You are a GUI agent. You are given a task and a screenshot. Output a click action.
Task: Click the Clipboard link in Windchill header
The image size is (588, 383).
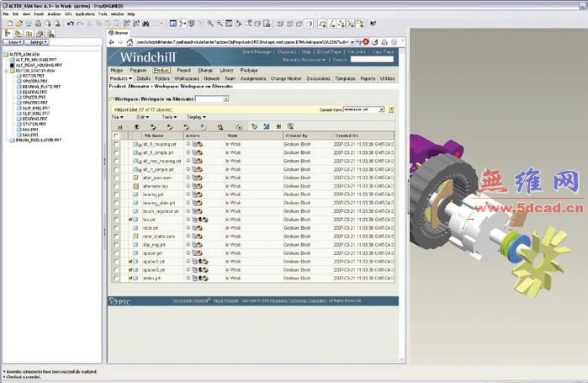[287, 51]
